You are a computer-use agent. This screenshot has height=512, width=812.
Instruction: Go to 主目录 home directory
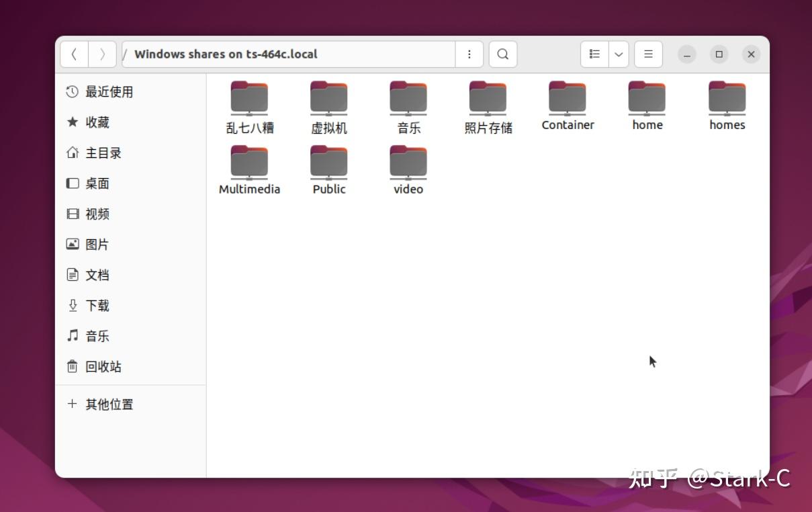[102, 153]
